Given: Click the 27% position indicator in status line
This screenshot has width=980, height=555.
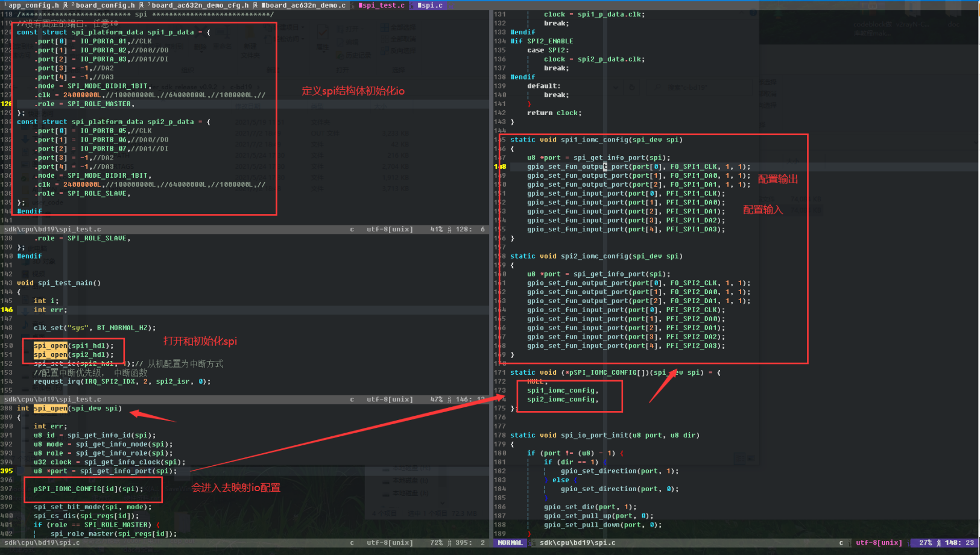Looking at the screenshot, I should click(925, 543).
